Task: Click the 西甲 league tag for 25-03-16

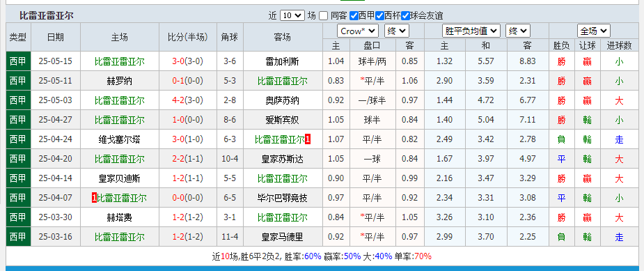Action: pos(18,237)
